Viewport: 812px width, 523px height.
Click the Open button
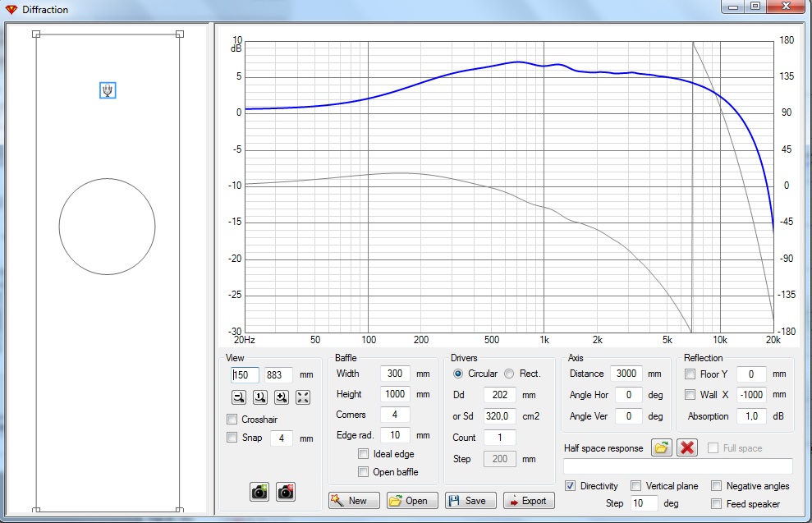pyautogui.click(x=412, y=501)
